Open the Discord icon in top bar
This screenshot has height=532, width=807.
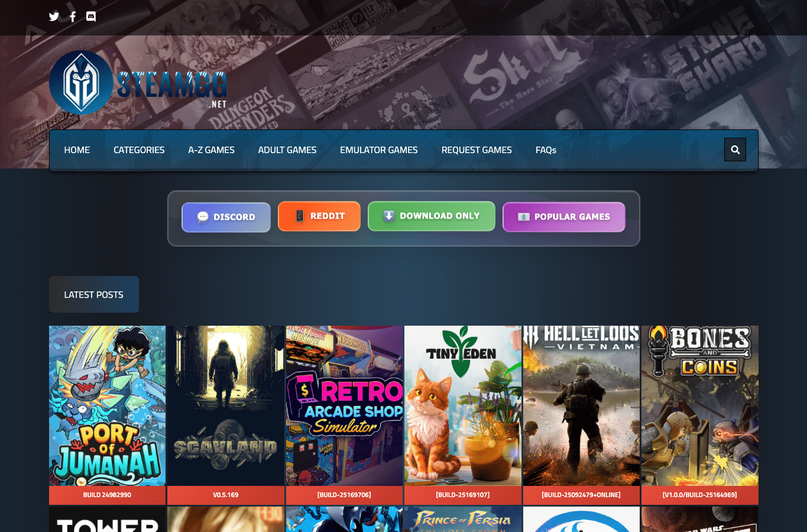(91, 17)
